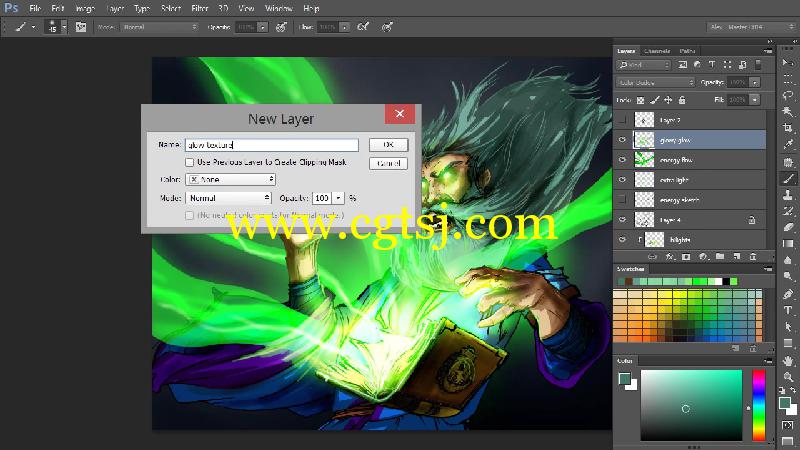The height and width of the screenshot is (450, 800).
Task: Filter layers by adjustment layers icon
Action: [x=697, y=65]
